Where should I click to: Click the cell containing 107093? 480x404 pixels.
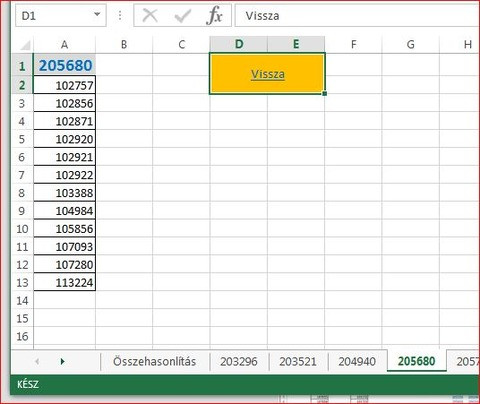[65, 247]
